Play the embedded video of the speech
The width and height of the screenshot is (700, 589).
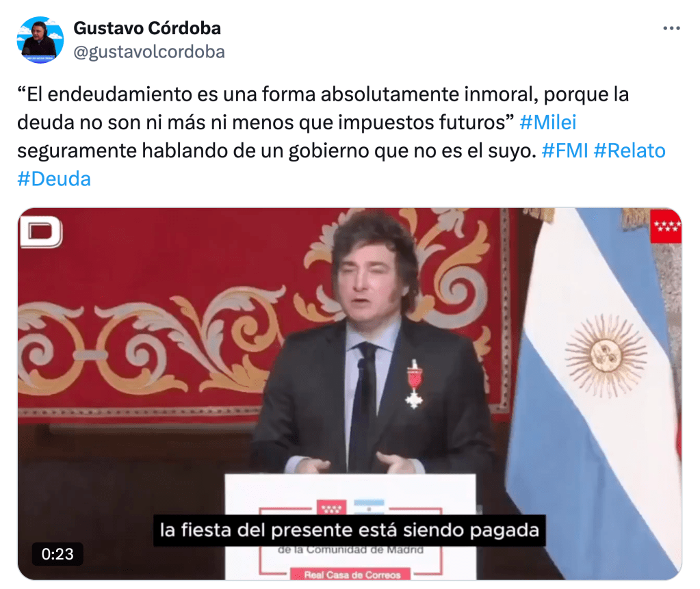(350, 394)
